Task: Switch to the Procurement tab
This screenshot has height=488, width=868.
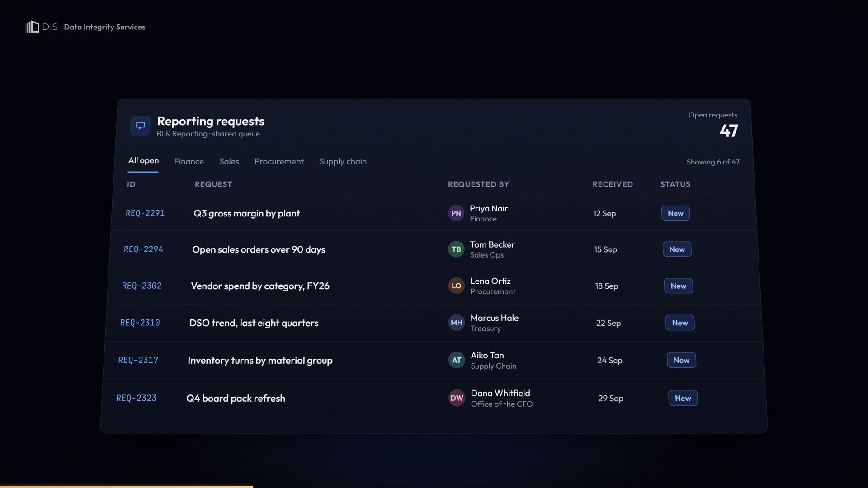Action: coord(279,162)
